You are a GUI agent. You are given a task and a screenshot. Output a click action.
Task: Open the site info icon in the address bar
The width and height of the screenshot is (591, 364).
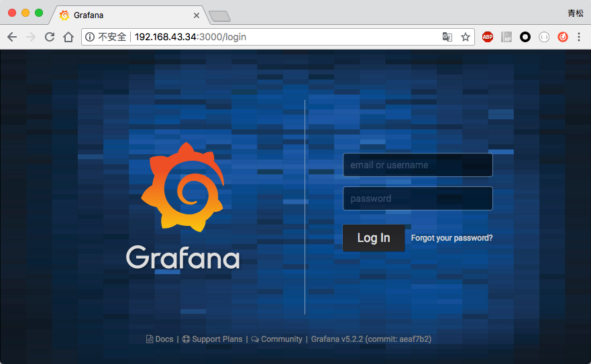click(x=90, y=37)
